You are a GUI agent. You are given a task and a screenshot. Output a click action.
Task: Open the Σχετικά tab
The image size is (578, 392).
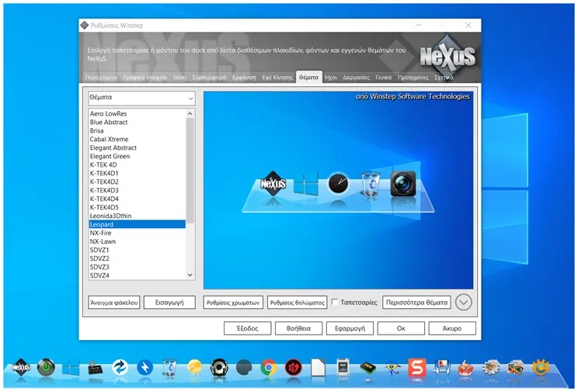(444, 78)
